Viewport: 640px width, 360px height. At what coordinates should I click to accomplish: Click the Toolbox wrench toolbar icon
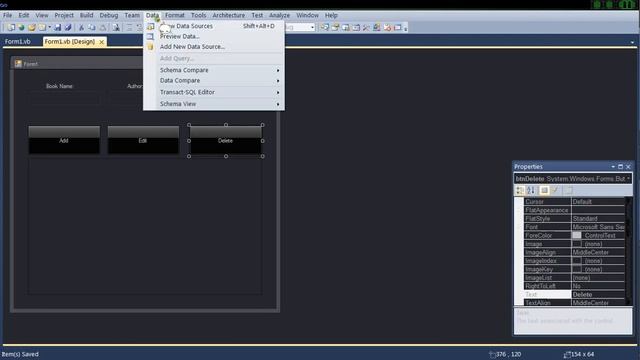366,27
